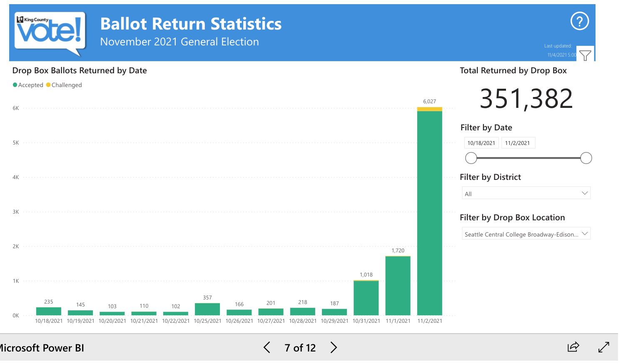Toggle the Accepted legend item

tap(28, 85)
